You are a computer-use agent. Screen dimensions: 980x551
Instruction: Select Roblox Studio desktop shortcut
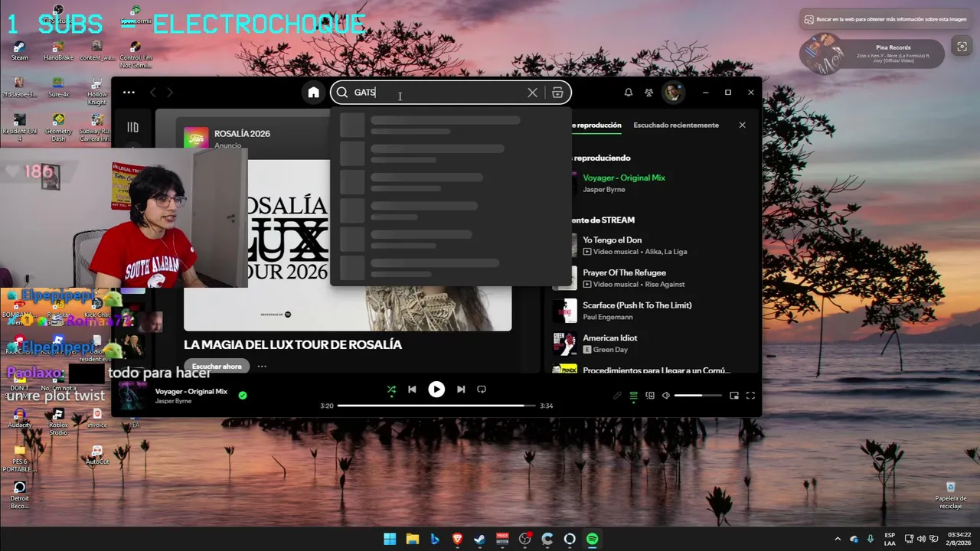click(x=58, y=422)
